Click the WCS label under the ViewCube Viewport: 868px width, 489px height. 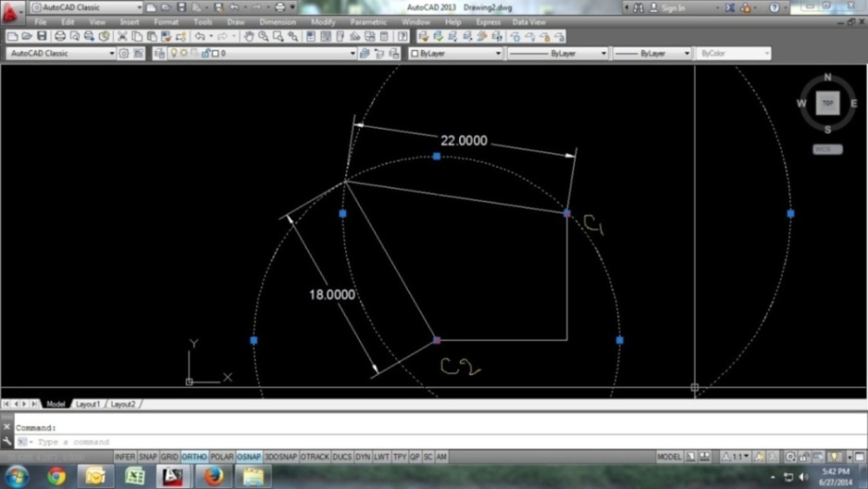pos(828,149)
